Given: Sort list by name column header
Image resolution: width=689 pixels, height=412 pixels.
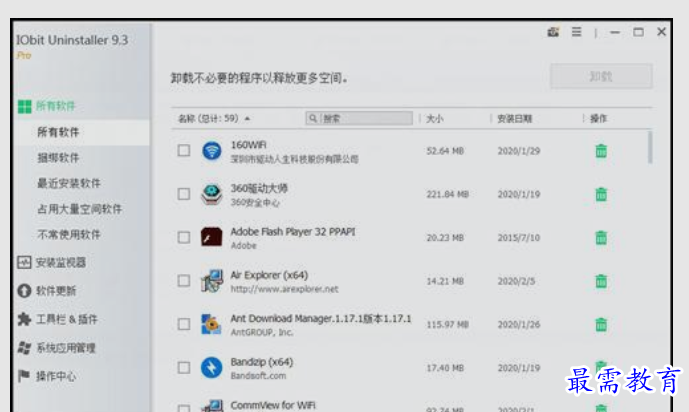Looking at the screenshot, I should (214, 119).
